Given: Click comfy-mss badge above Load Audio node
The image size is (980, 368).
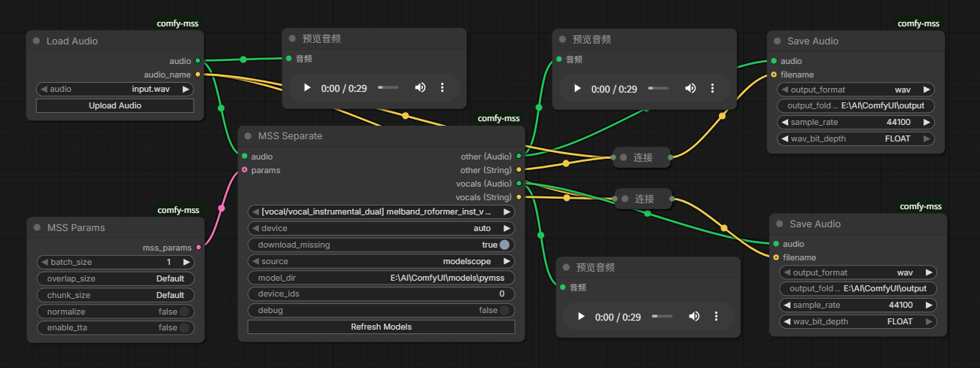Looking at the screenshot, I should pyautogui.click(x=178, y=23).
